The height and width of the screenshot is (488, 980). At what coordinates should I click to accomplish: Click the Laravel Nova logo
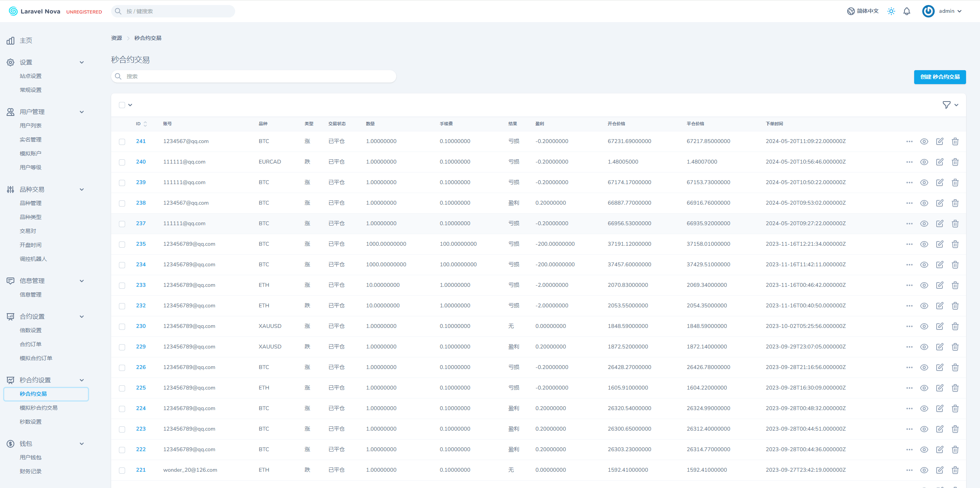coord(34,11)
